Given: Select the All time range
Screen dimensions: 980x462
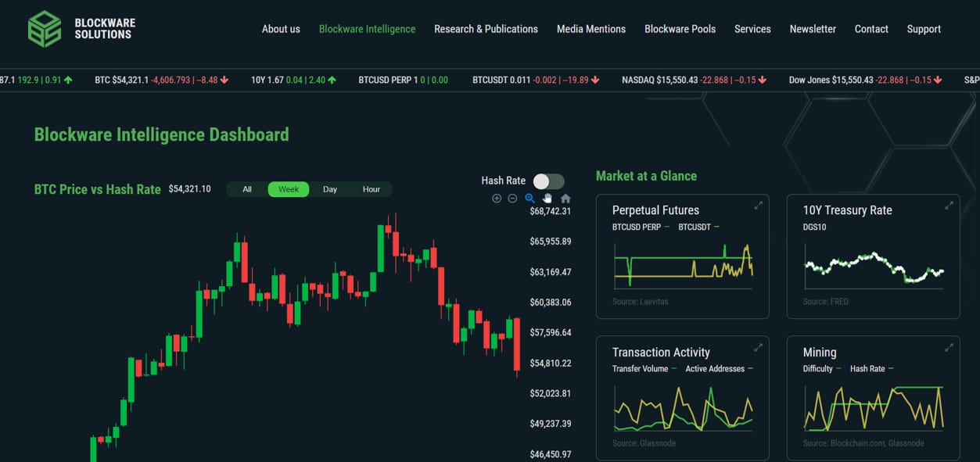Looking at the screenshot, I should 247,189.
